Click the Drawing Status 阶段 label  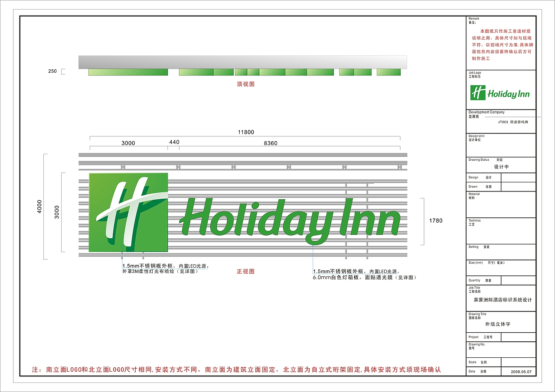(x=485, y=160)
